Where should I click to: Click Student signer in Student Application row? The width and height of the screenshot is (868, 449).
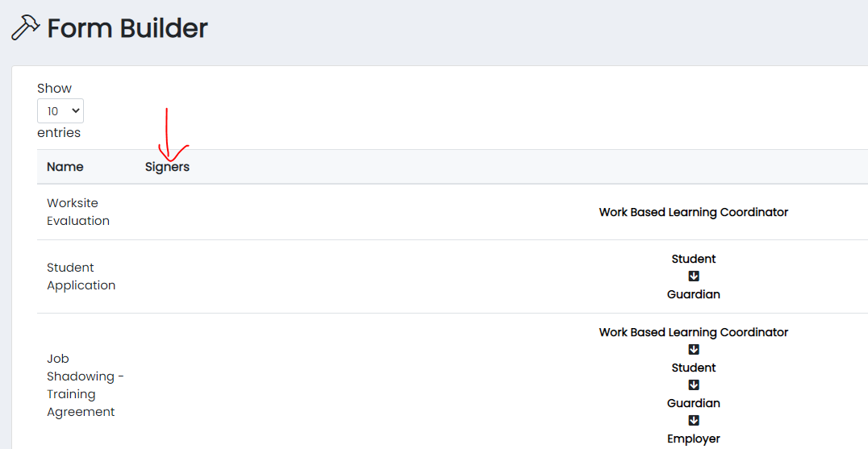pyautogui.click(x=694, y=259)
